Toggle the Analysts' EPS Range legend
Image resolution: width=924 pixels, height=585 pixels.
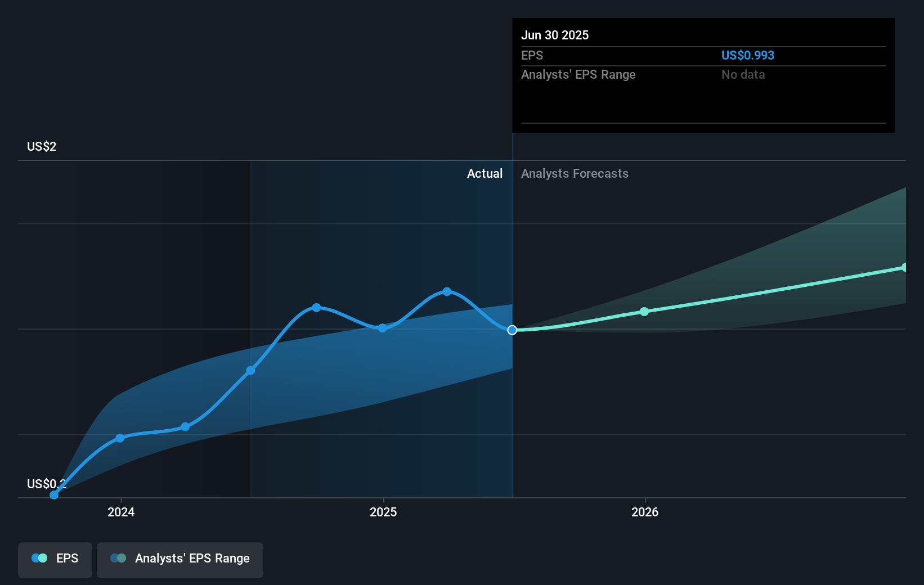pyautogui.click(x=180, y=560)
